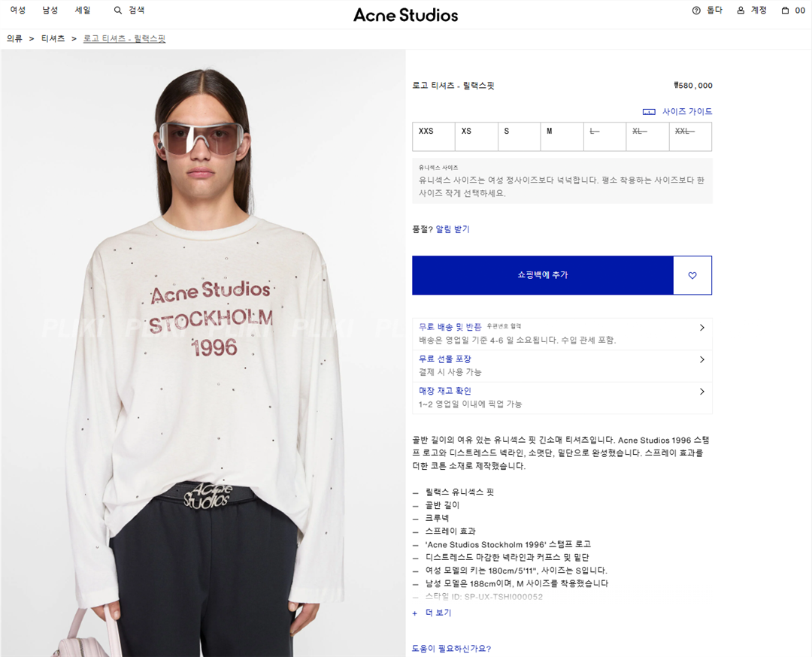Click the 티셔츠 breadcrumb link

(53, 39)
